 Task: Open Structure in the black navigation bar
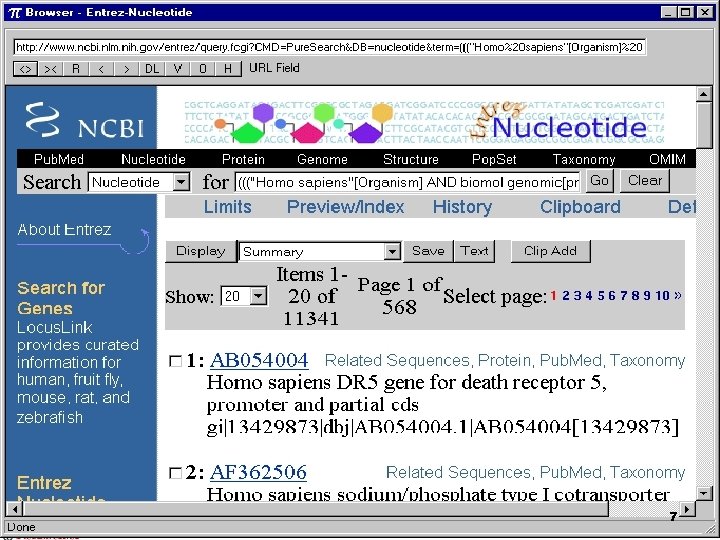tap(411, 159)
